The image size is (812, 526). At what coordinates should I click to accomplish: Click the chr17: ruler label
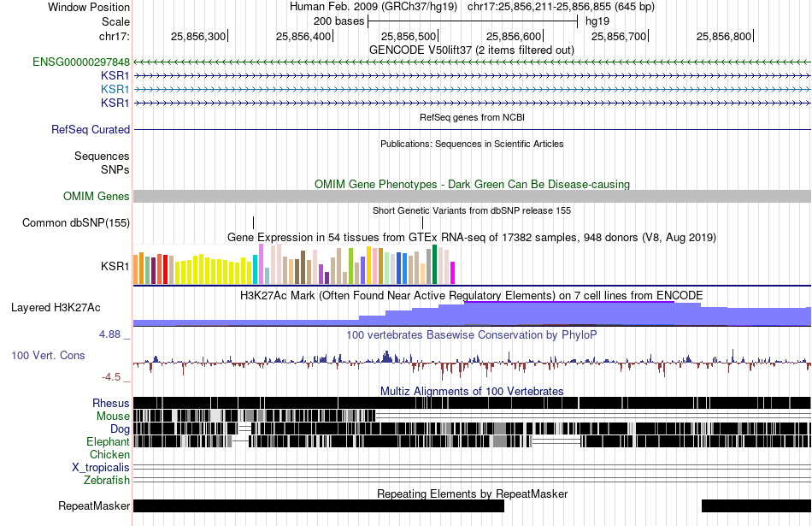(115, 36)
